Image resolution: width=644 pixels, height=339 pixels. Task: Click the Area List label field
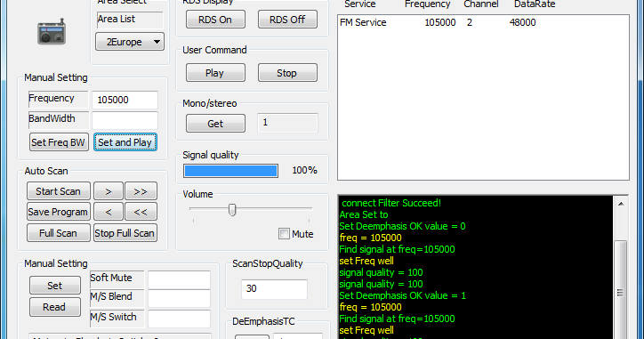tap(130, 20)
